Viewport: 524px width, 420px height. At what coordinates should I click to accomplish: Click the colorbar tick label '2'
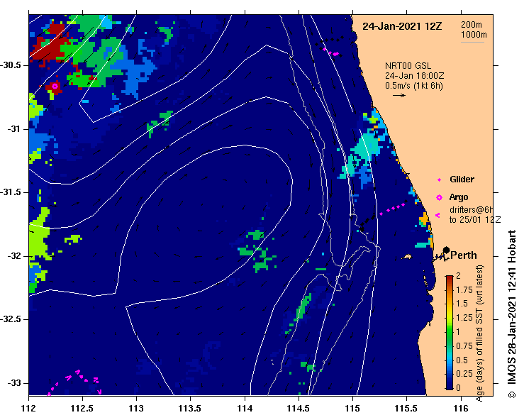click(458, 275)
